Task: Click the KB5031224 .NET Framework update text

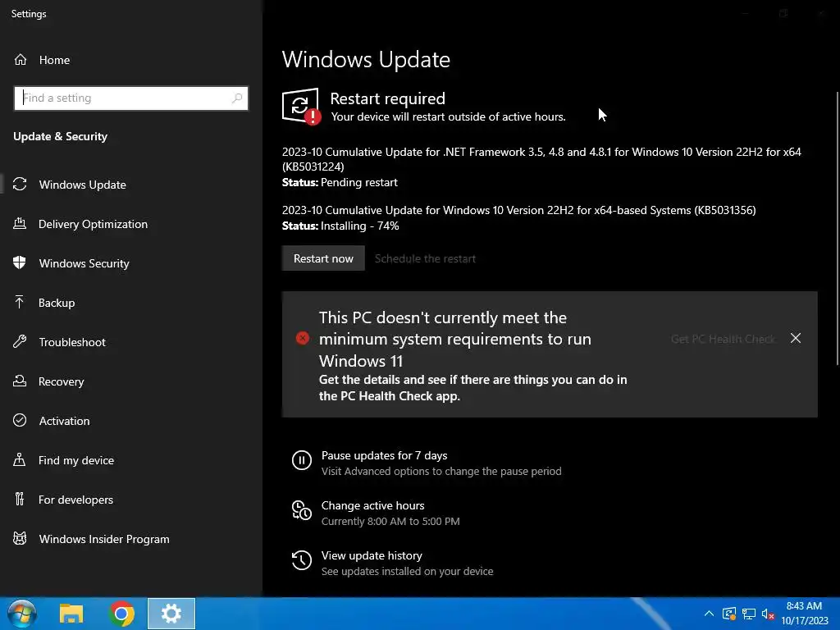Action: (x=541, y=159)
